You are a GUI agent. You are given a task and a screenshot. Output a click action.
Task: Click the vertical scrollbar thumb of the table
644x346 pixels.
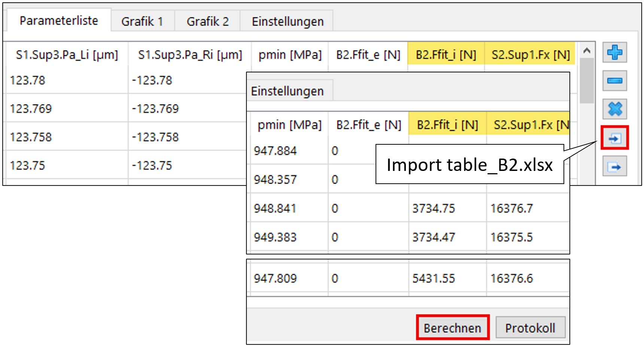(587, 81)
